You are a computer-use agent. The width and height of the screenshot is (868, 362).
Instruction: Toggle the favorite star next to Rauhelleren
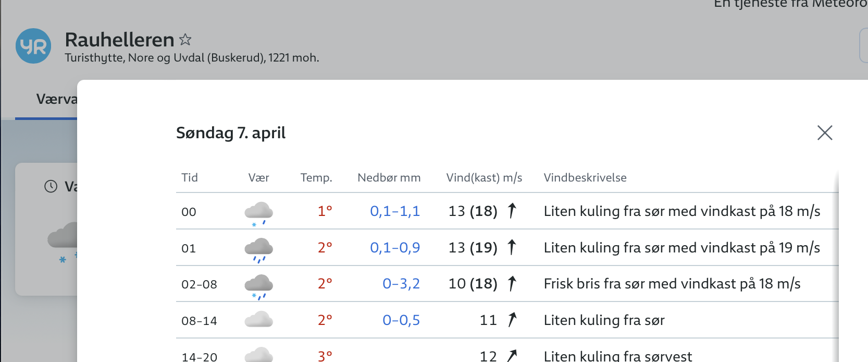coord(185,40)
